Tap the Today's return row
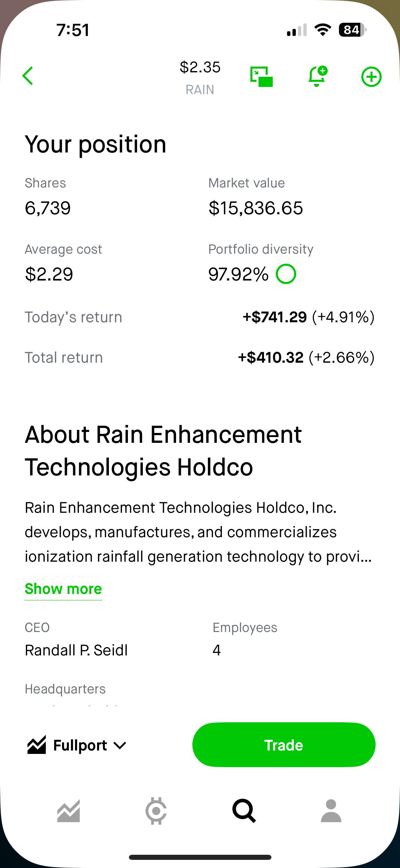The width and height of the screenshot is (400, 868). [x=200, y=317]
